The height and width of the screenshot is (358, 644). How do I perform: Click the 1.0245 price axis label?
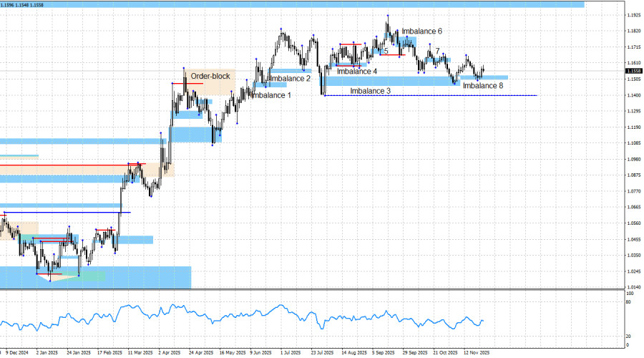pos(634,271)
